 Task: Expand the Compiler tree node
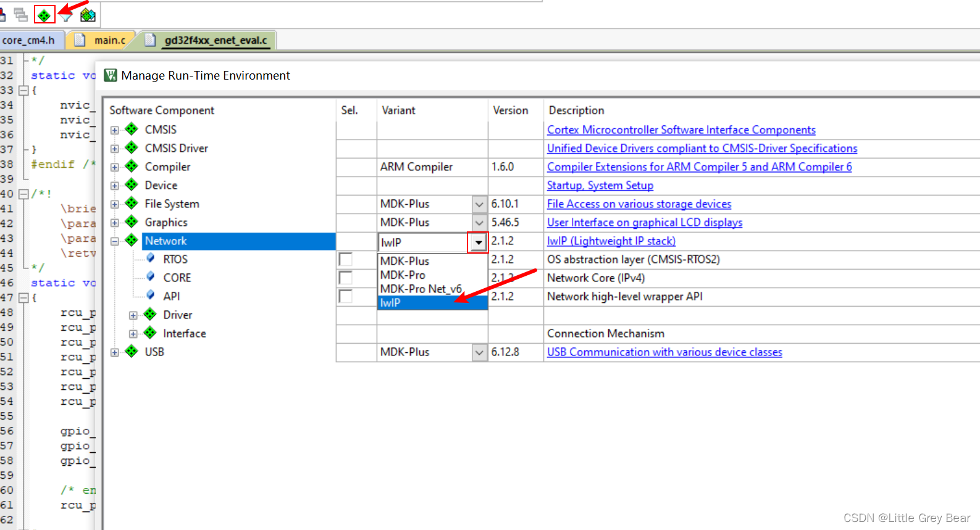[x=115, y=167]
